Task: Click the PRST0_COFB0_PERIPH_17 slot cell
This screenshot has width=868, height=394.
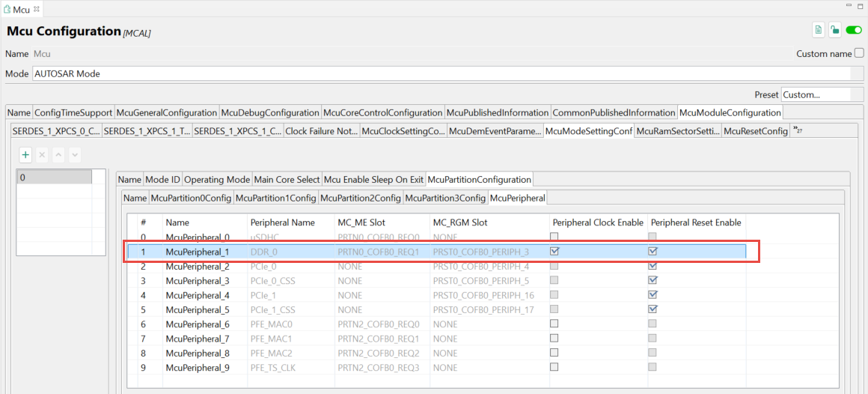Action: click(489, 309)
